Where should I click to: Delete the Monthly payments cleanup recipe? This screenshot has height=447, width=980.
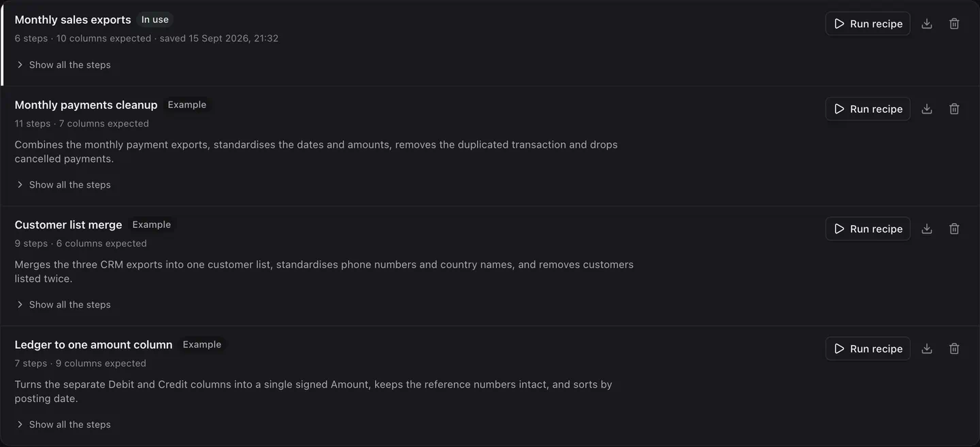[x=954, y=109]
